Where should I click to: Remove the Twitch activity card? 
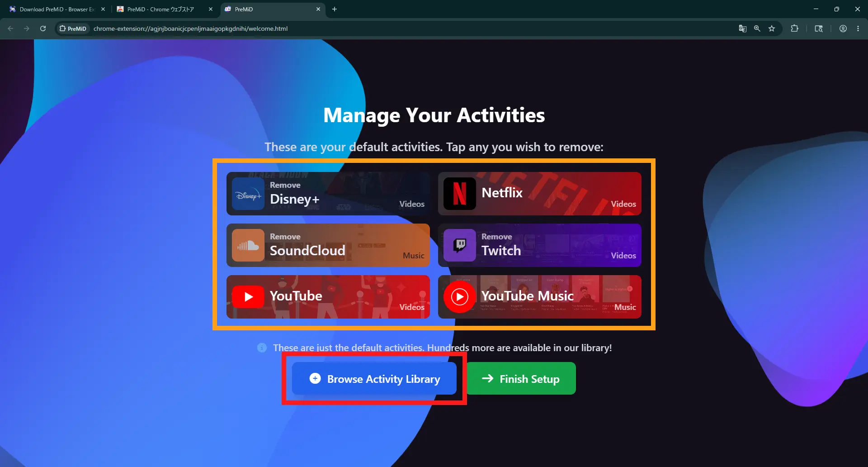pyautogui.click(x=540, y=245)
